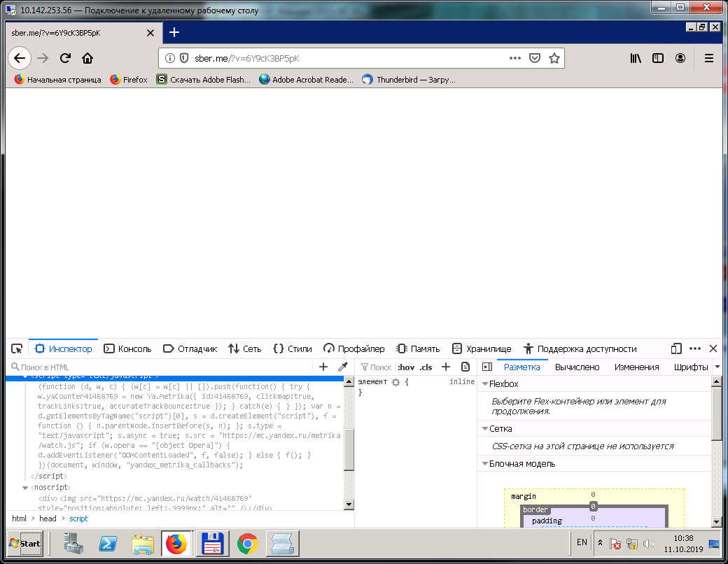
Task: Click the HTML pane scroll down arrow
Action: point(349,505)
